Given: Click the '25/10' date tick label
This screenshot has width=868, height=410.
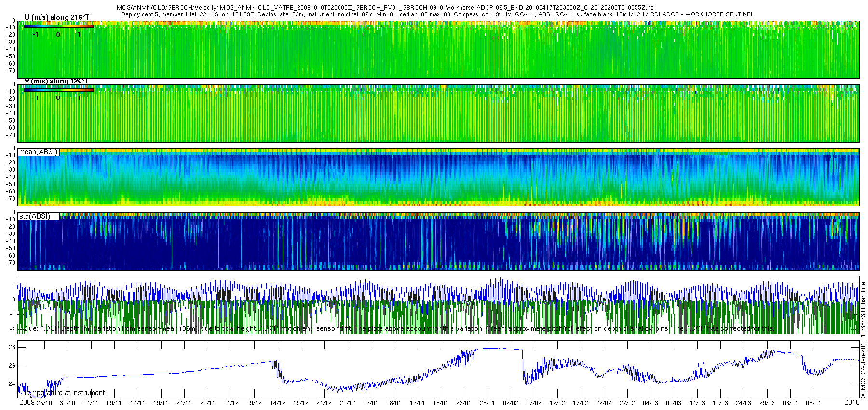Looking at the screenshot, I should 44,403.
